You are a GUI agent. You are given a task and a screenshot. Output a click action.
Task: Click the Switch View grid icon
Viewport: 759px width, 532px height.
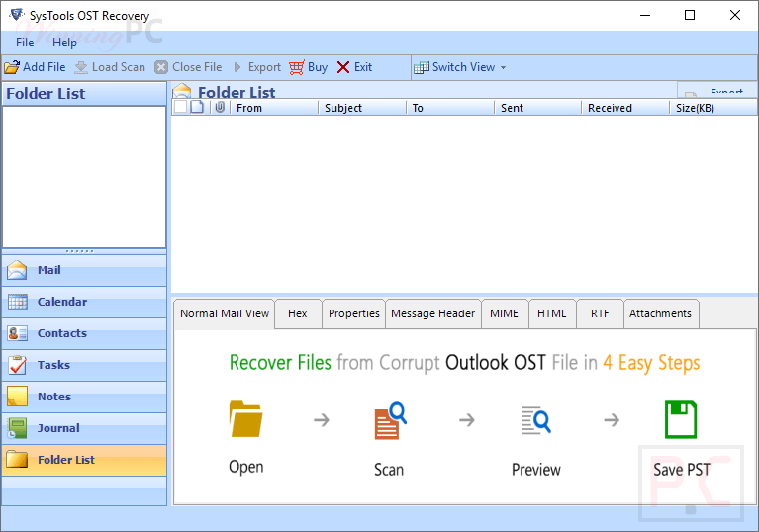point(422,67)
